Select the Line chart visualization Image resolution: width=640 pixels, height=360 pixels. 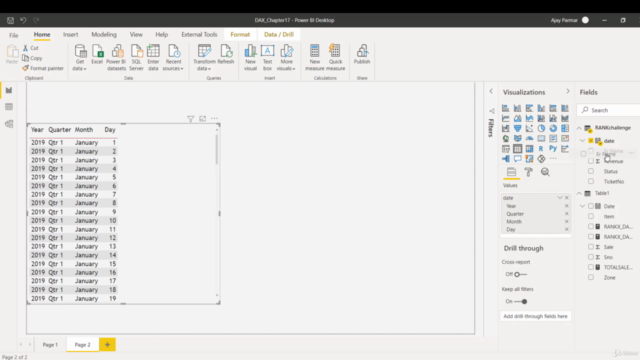coord(506,118)
